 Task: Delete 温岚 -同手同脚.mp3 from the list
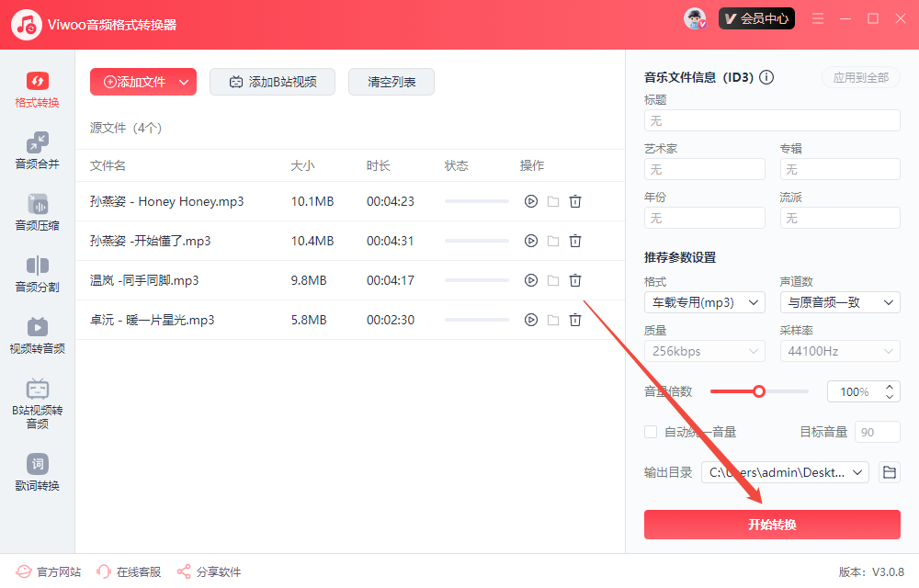[x=575, y=280]
